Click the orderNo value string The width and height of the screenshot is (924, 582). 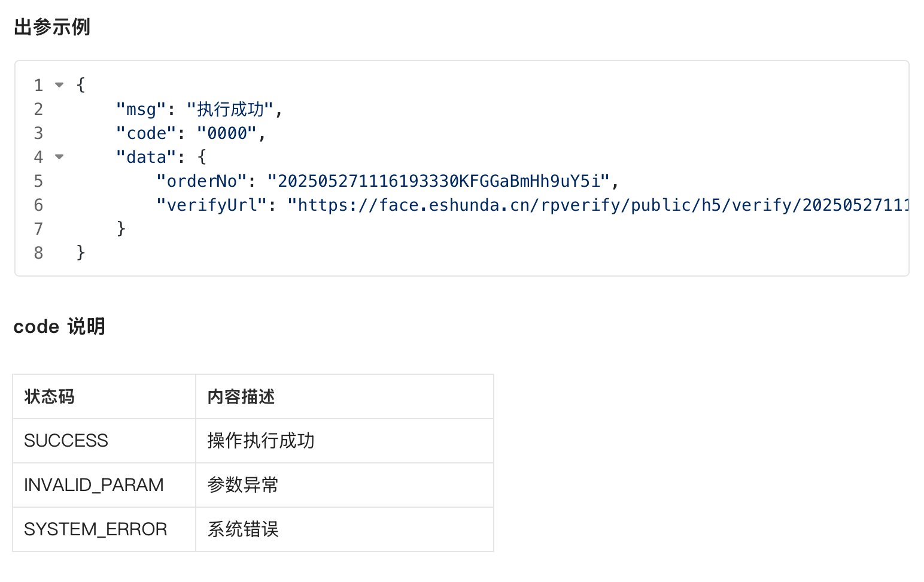tap(439, 181)
